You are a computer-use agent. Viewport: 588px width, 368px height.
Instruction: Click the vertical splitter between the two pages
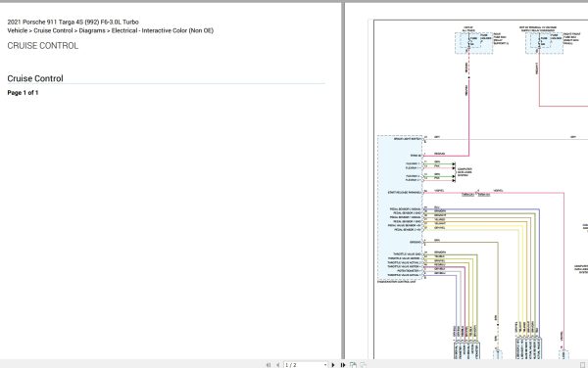(x=343, y=180)
